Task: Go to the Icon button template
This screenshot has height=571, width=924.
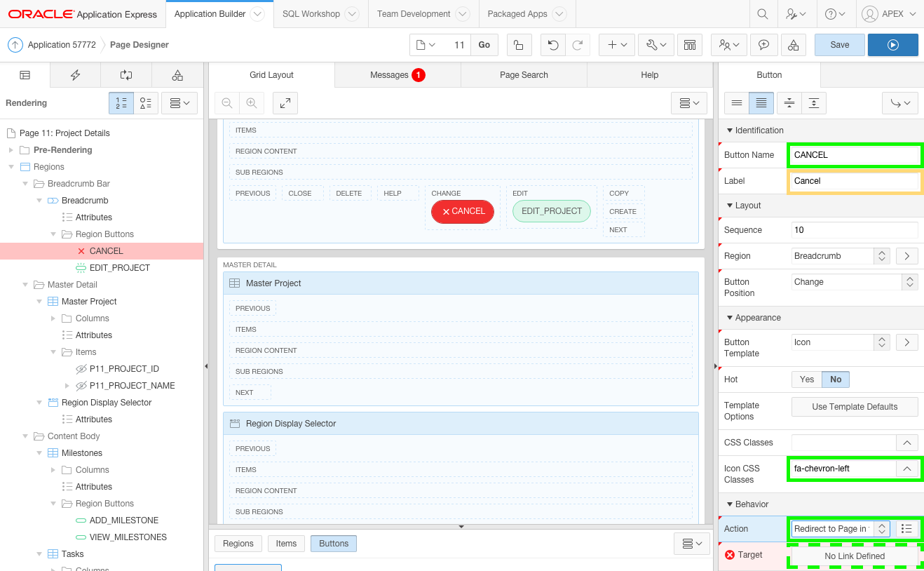Action: pos(907,342)
